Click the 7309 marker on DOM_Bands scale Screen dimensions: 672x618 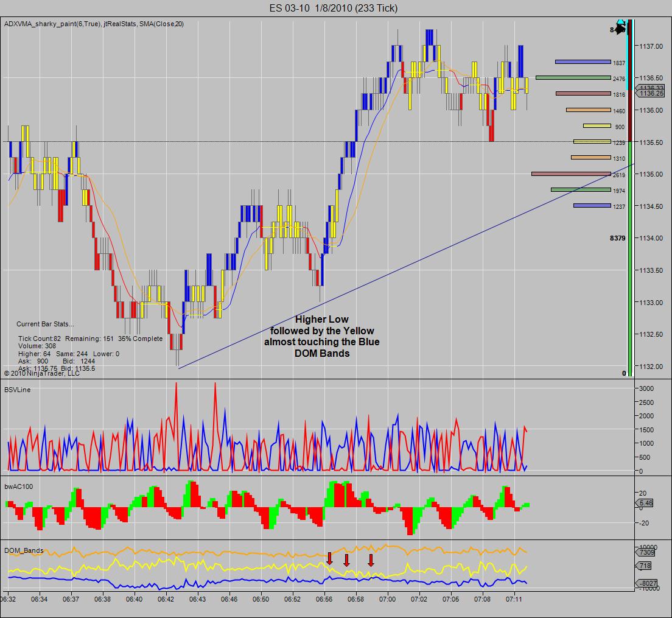pos(646,552)
